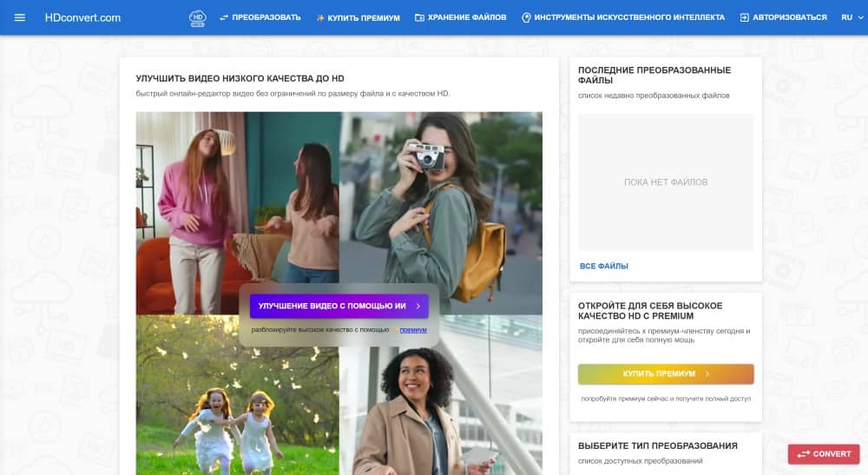Click the arrow icon on gradient premium button
Screen dimensions: 868x475
tap(707, 373)
